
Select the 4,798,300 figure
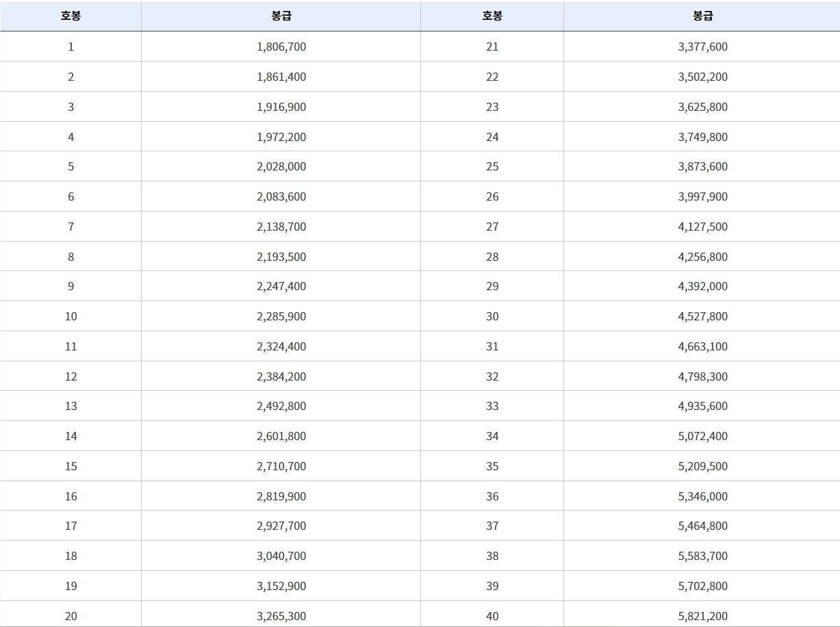(703, 376)
